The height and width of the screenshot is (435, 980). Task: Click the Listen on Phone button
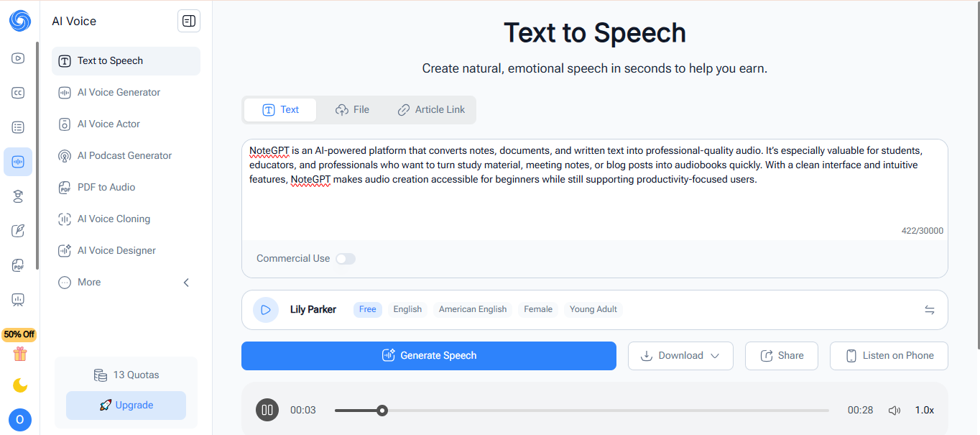click(889, 356)
